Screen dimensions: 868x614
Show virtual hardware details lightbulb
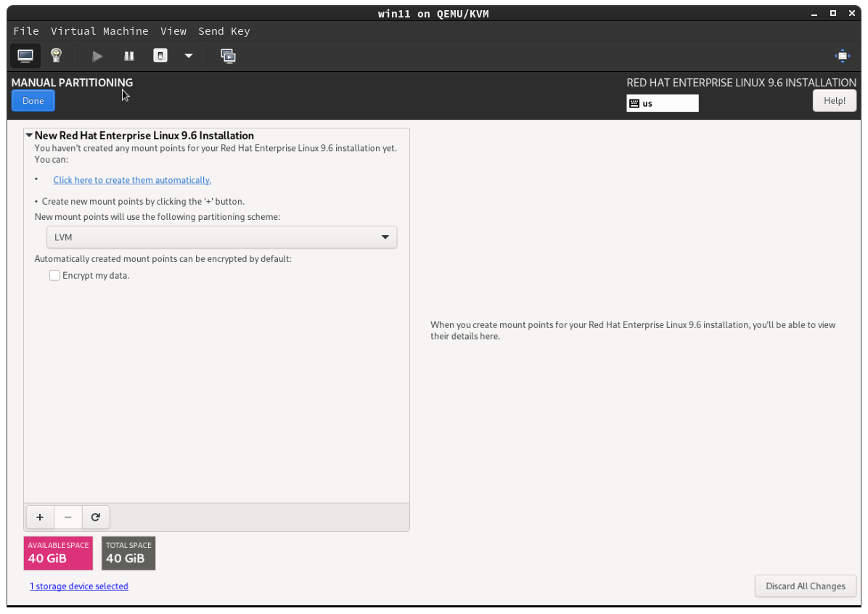[56, 56]
